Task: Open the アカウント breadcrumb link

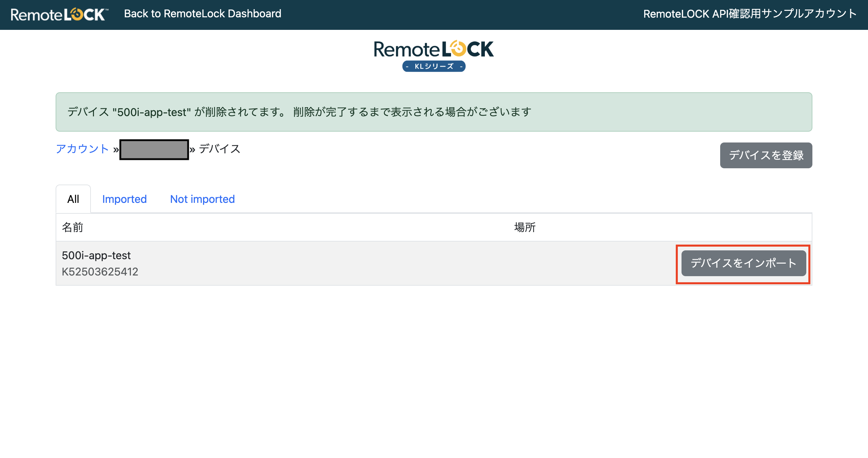Action: [82, 149]
